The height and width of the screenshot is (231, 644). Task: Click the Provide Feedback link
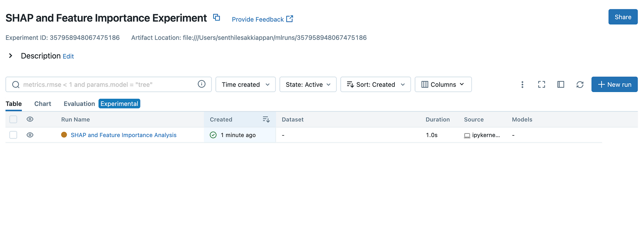pos(258,19)
